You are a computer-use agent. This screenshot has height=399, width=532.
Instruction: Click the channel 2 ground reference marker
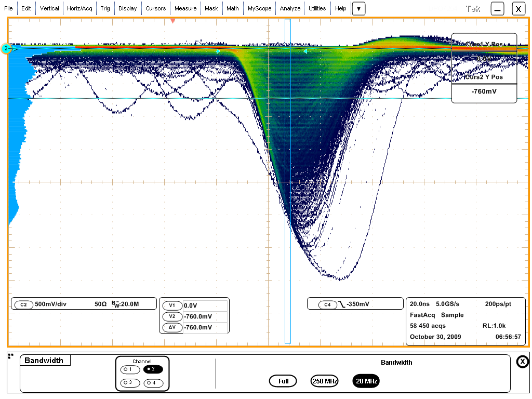click(x=6, y=49)
